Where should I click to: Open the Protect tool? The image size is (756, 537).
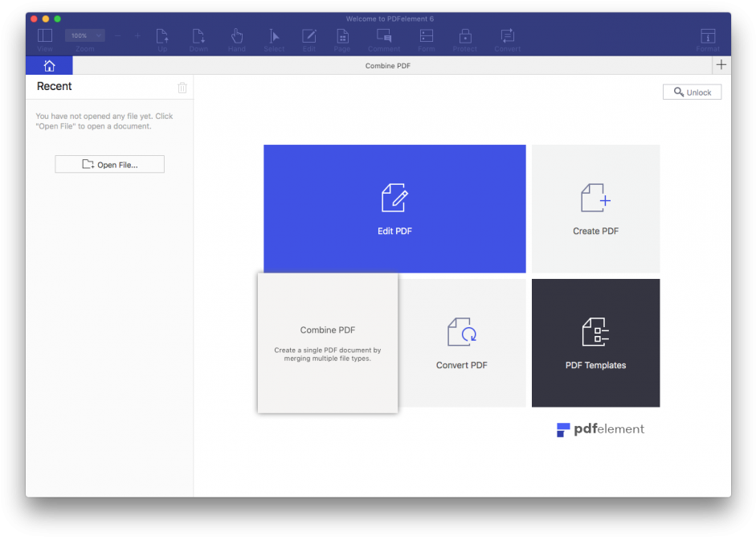(x=464, y=37)
